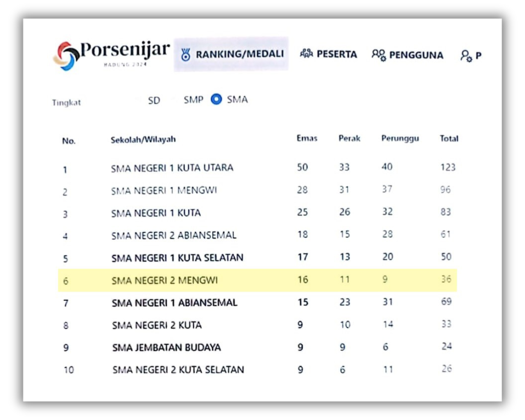The image size is (525, 420).
Task: Click the users-gear icon beside Pengguna
Action: pyautogui.click(x=378, y=55)
